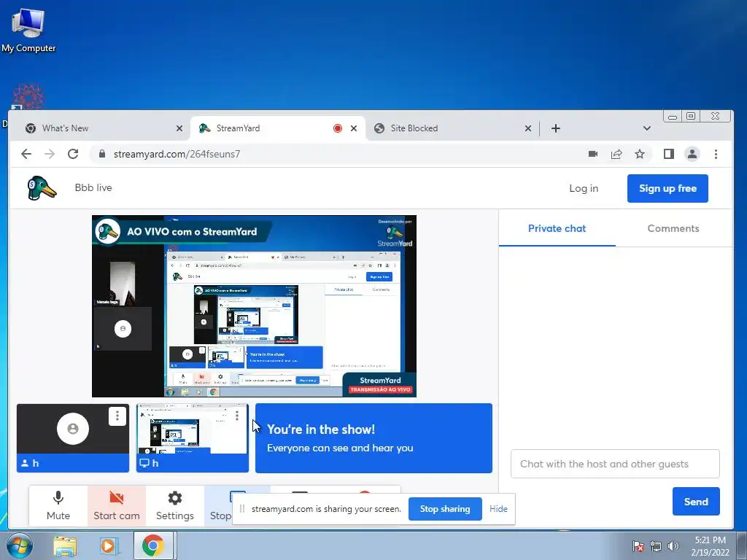Screen dimensions: 747x560
Task: Close the Site Blocked tab
Action: tap(528, 128)
